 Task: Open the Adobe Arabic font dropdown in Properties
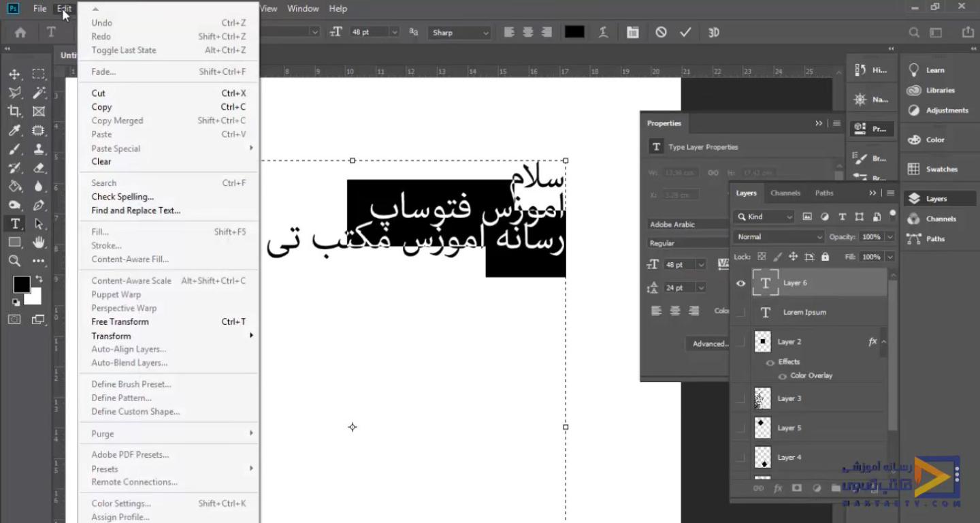(687, 224)
